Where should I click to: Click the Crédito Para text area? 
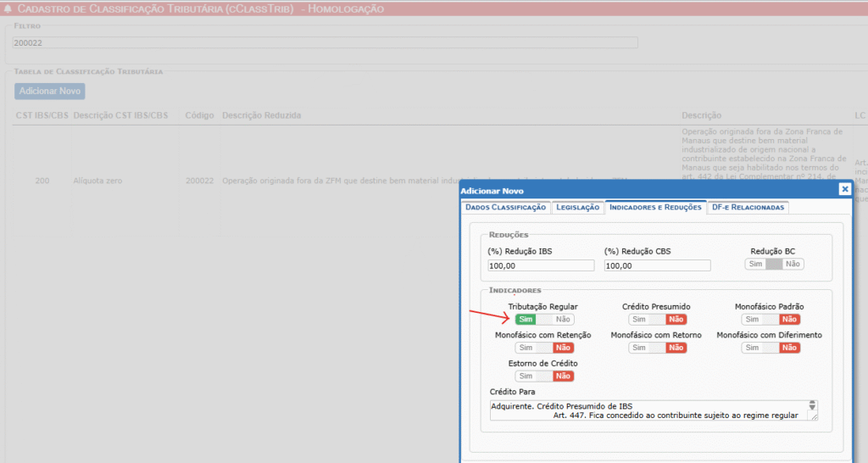(648, 410)
